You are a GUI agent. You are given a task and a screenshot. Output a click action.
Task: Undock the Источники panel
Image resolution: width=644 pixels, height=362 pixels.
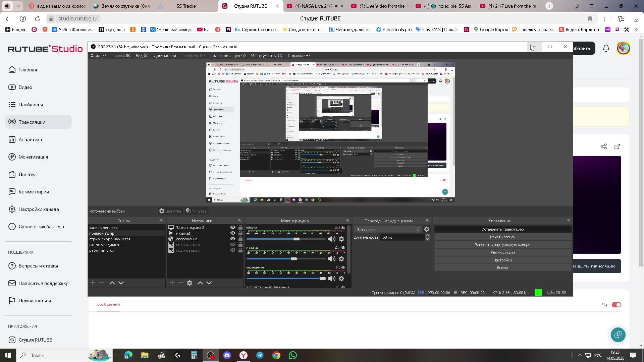239,221
